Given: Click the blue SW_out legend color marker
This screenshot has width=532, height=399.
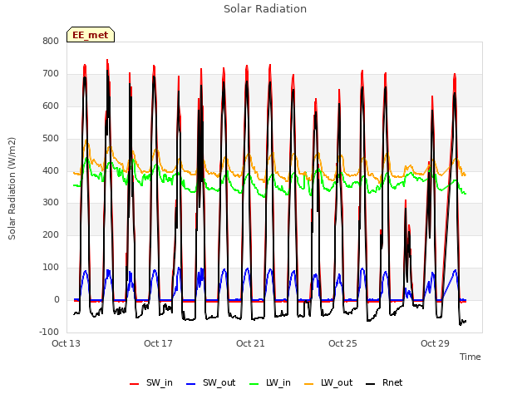Looking at the screenshot, I should pyautogui.click(x=191, y=384).
